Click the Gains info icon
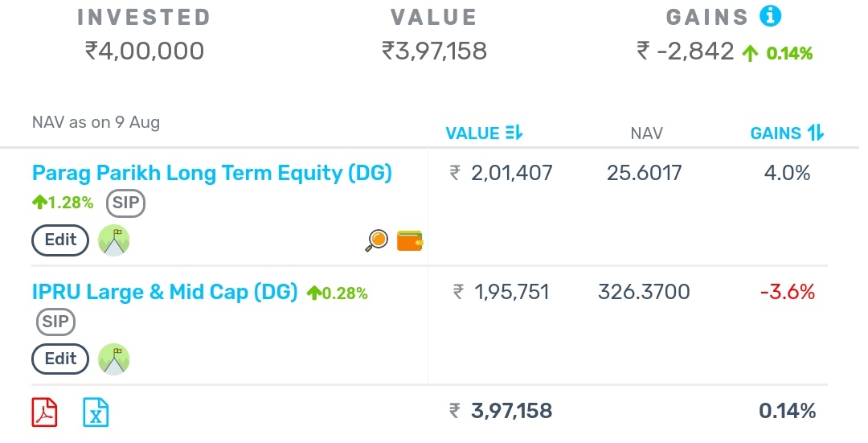Image resolution: width=868 pixels, height=443 pixels. click(x=770, y=16)
